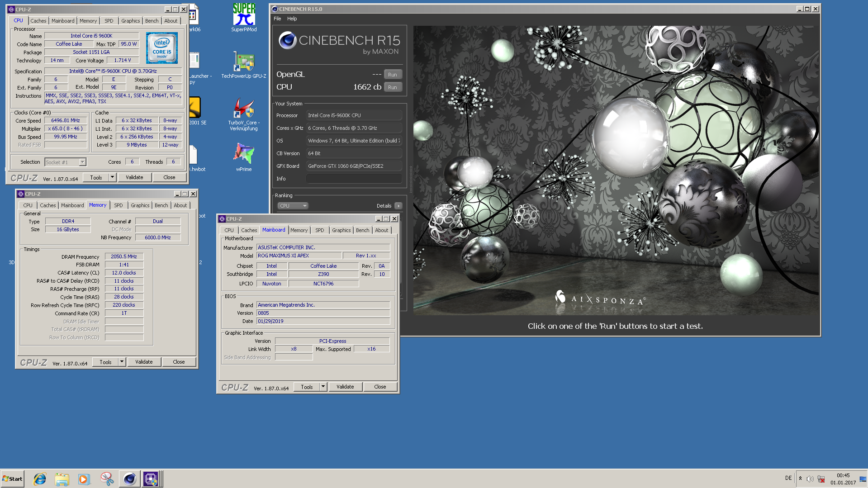Expand Tools dropdown arrow in Mainboard CPU-Z window
Image resolution: width=868 pixels, height=488 pixels.
pyautogui.click(x=323, y=387)
